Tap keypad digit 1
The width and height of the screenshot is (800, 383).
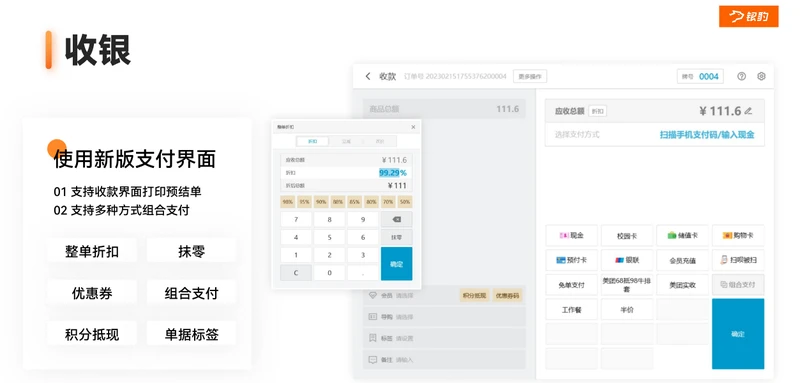296,255
